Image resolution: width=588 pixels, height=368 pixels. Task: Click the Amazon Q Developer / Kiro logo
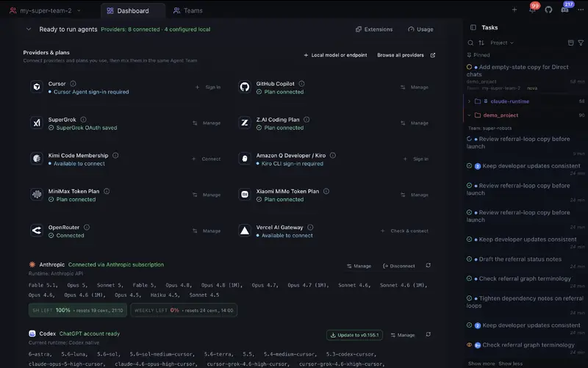[245, 159]
